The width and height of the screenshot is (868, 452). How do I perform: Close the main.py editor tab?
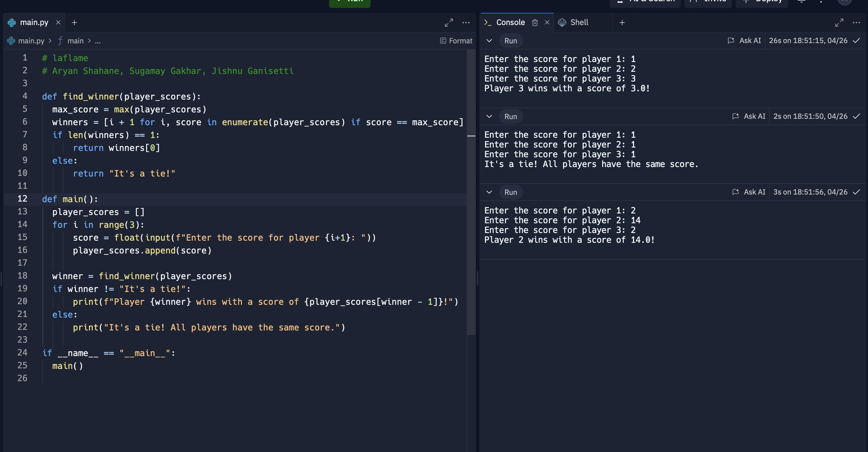point(58,23)
